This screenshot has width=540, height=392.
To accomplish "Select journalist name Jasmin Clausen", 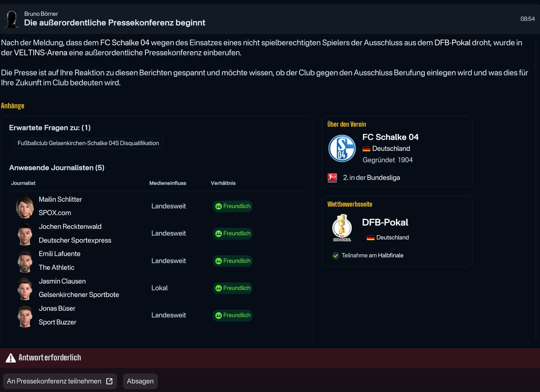I will click(62, 281).
